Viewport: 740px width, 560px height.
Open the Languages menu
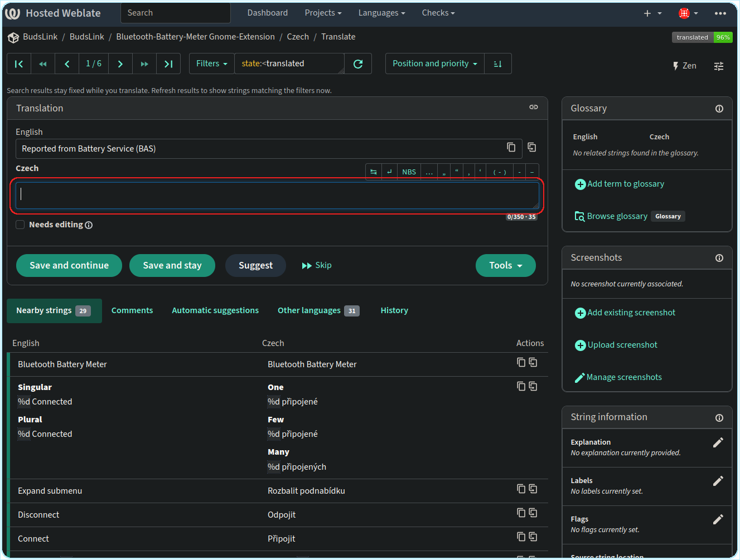(x=381, y=13)
